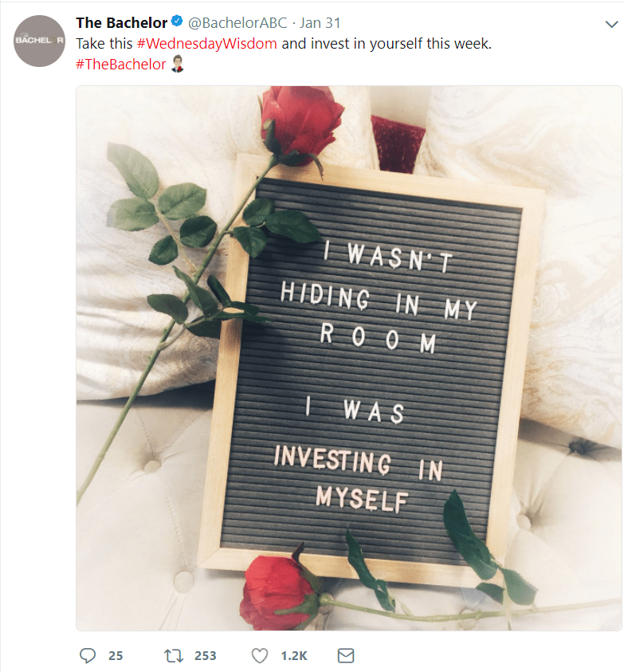
Task: Click the tweet text about investing in yourself
Action: [x=284, y=43]
